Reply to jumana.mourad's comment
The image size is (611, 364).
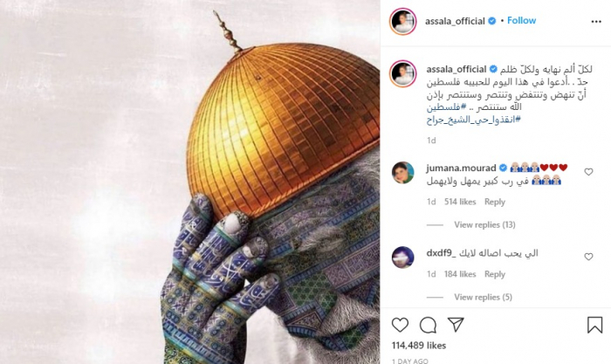click(495, 202)
